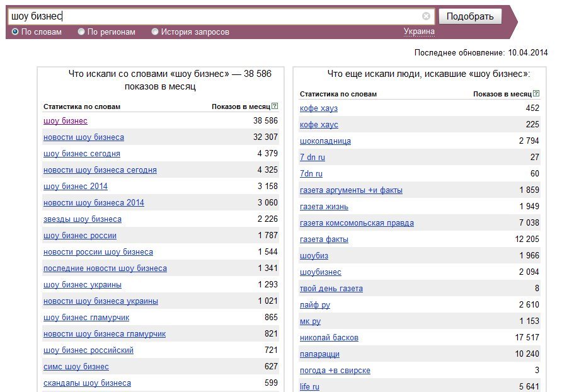This screenshot has width=562, height=392.
Task: Open help icon beside left 'Показов в месяц'
Action: click(x=275, y=106)
